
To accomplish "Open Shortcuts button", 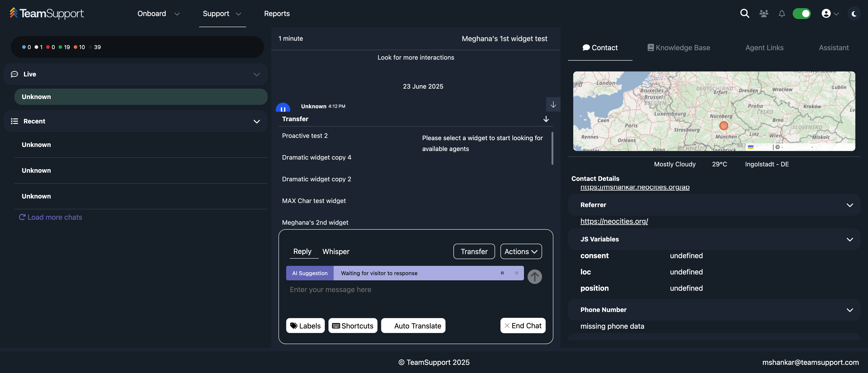I will (x=353, y=326).
